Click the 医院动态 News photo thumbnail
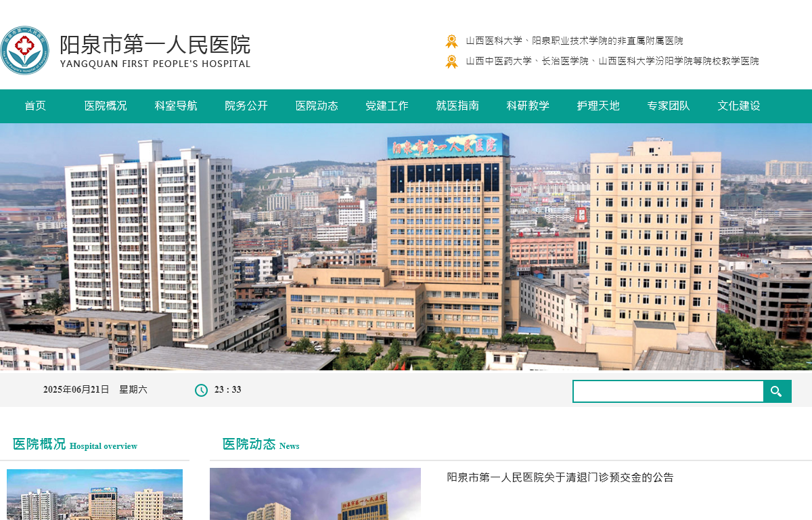812x520 pixels. (315, 494)
